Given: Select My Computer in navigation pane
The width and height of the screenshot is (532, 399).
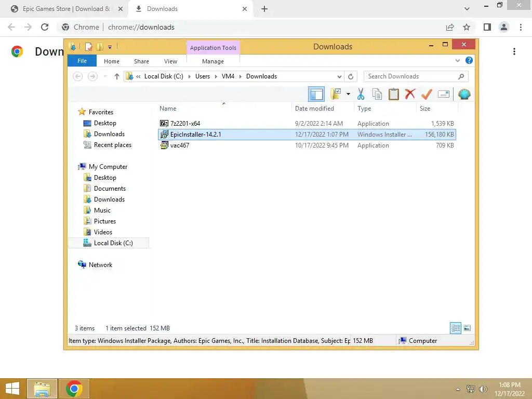Looking at the screenshot, I should (x=108, y=167).
